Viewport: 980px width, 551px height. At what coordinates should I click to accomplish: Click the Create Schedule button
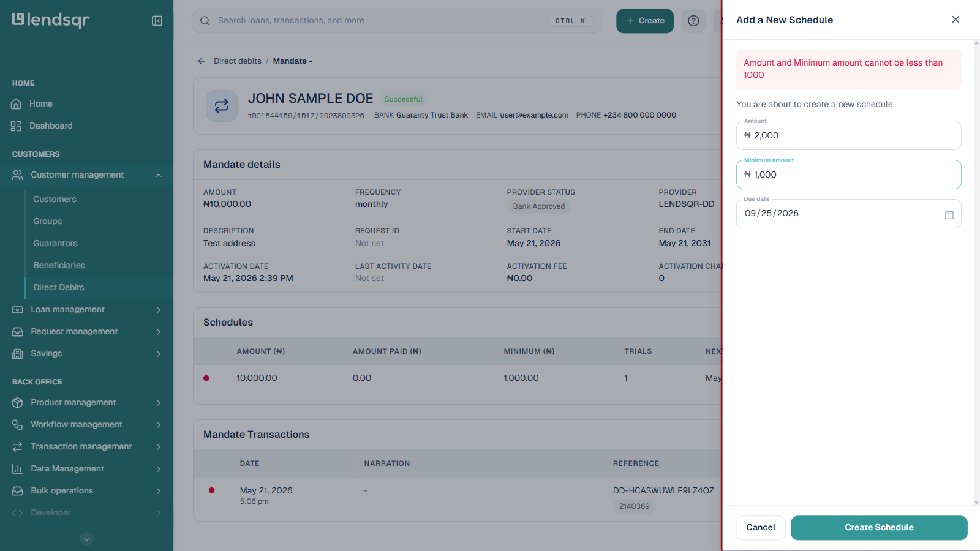point(879,528)
